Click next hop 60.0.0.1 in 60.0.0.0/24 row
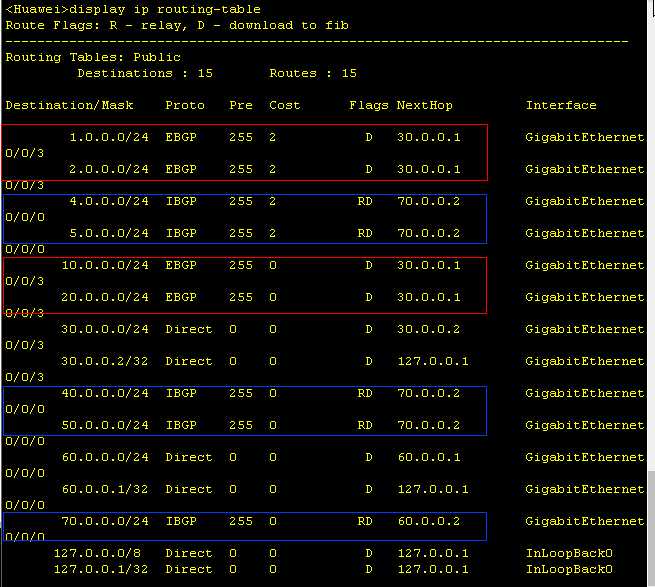Viewport: 655px width, 587px height. 429,457
